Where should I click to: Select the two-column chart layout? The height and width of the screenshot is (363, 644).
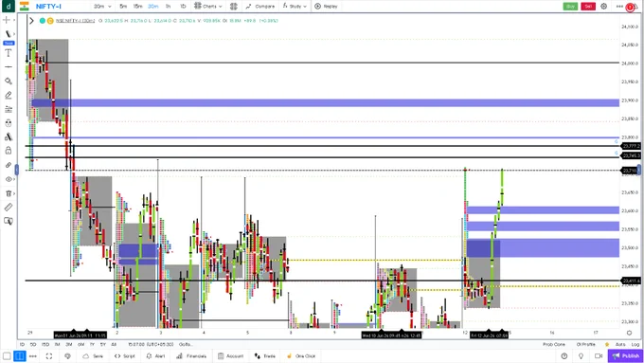(x=19, y=356)
